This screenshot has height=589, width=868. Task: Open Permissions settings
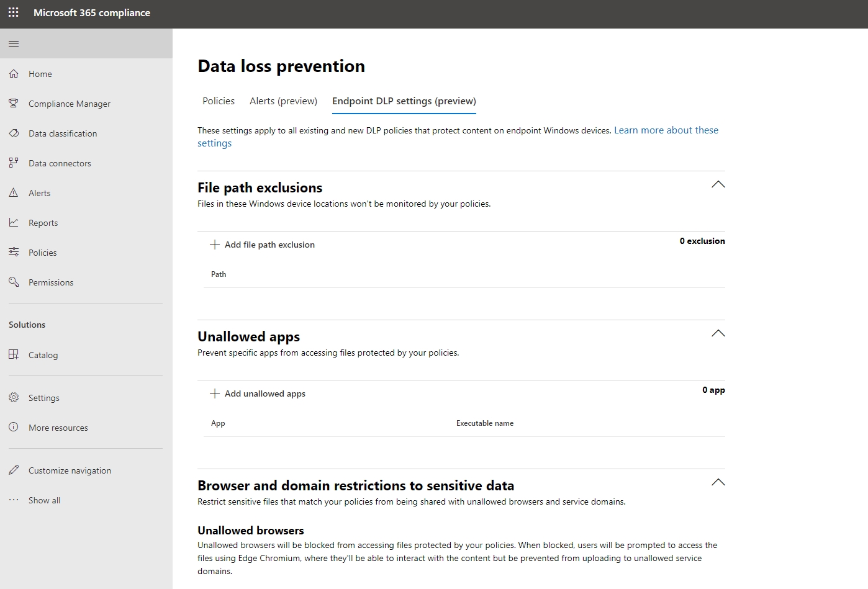tap(51, 282)
